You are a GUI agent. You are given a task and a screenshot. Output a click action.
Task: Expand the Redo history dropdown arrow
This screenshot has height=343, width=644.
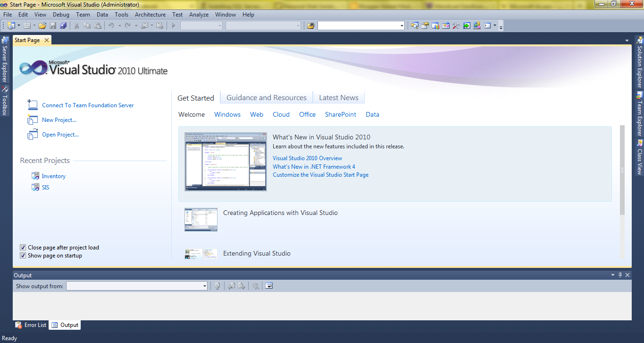point(136,26)
